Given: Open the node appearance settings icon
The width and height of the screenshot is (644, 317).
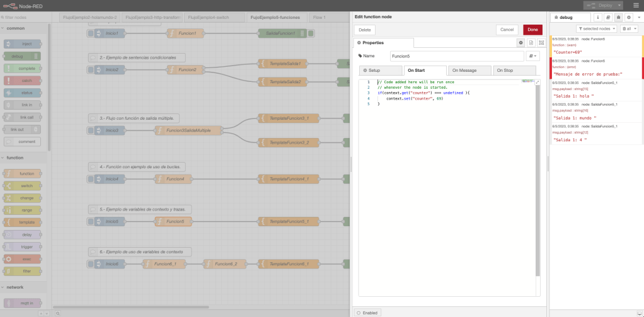Looking at the screenshot, I should click(541, 43).
